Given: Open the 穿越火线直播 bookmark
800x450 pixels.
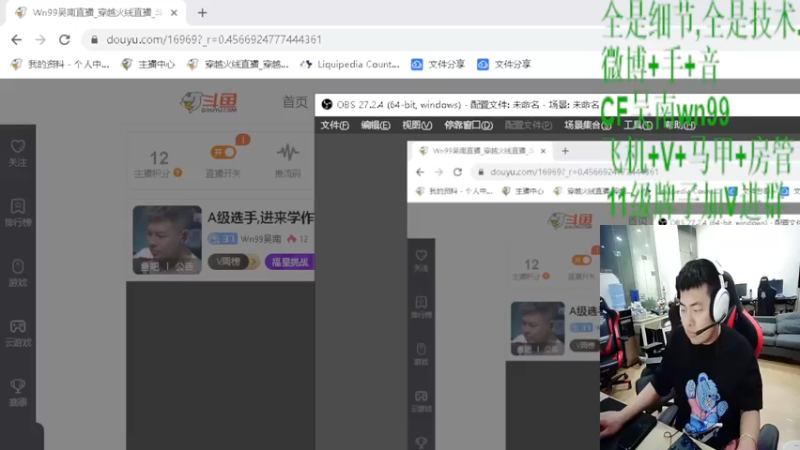Looking at the screenshot, I should coord(238,64).
